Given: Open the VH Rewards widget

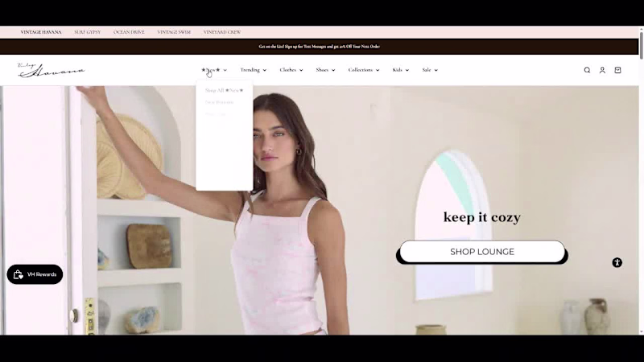Looking at the screenshot, I should point(35,274).
